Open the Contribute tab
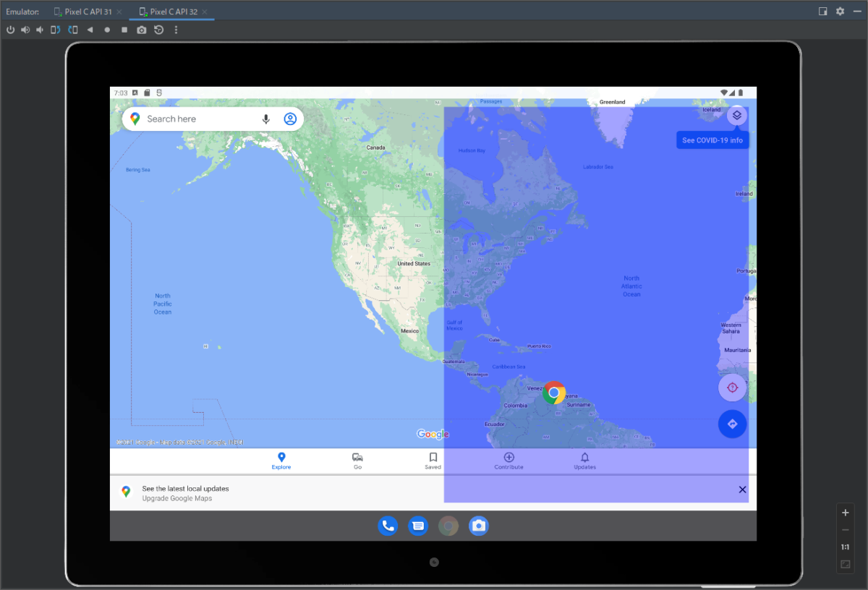The width and height of the screenshot is (868, 590). click(x=509, y=461)
